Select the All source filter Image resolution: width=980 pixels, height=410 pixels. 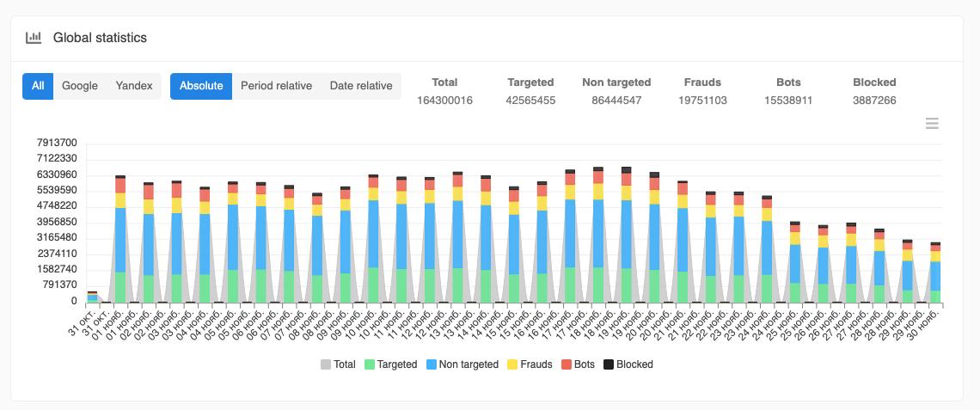(38, 86)
